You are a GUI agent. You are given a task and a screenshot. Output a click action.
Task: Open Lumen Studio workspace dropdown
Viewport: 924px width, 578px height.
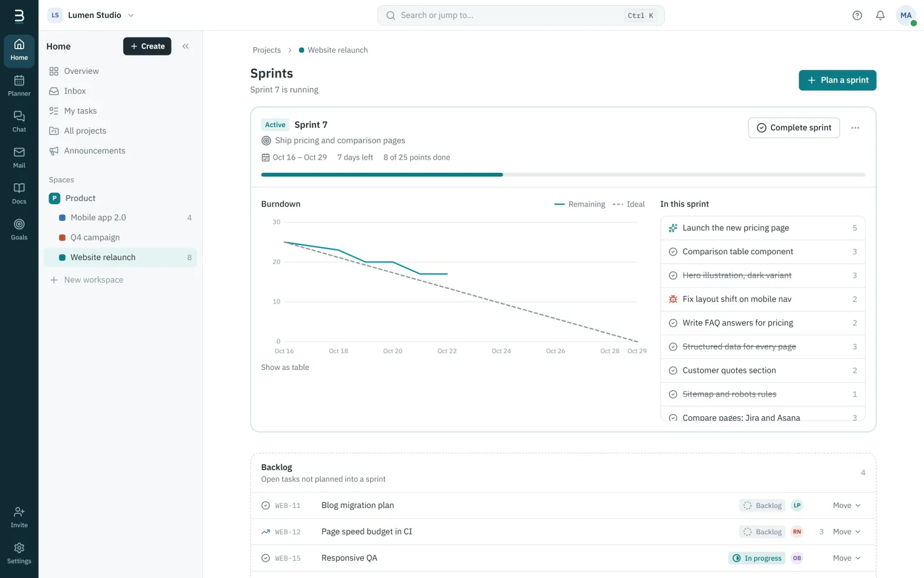(x=91, y=15)
